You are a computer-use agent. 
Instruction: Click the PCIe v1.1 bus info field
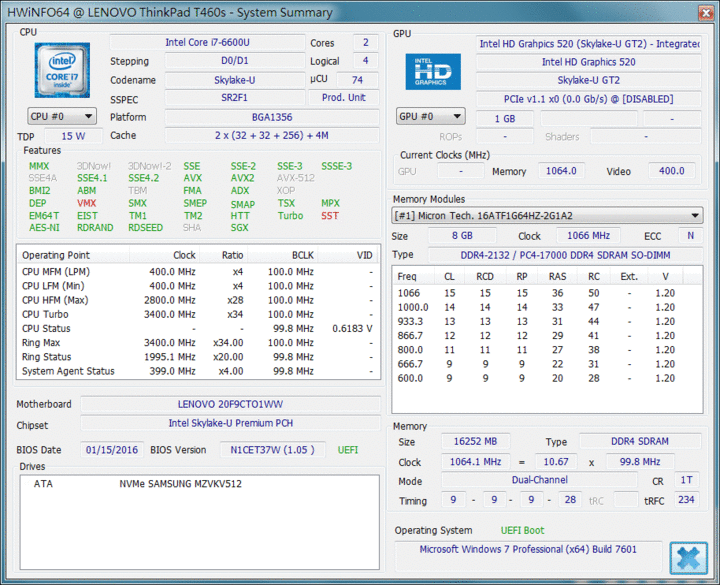click(x=588, y=98)
